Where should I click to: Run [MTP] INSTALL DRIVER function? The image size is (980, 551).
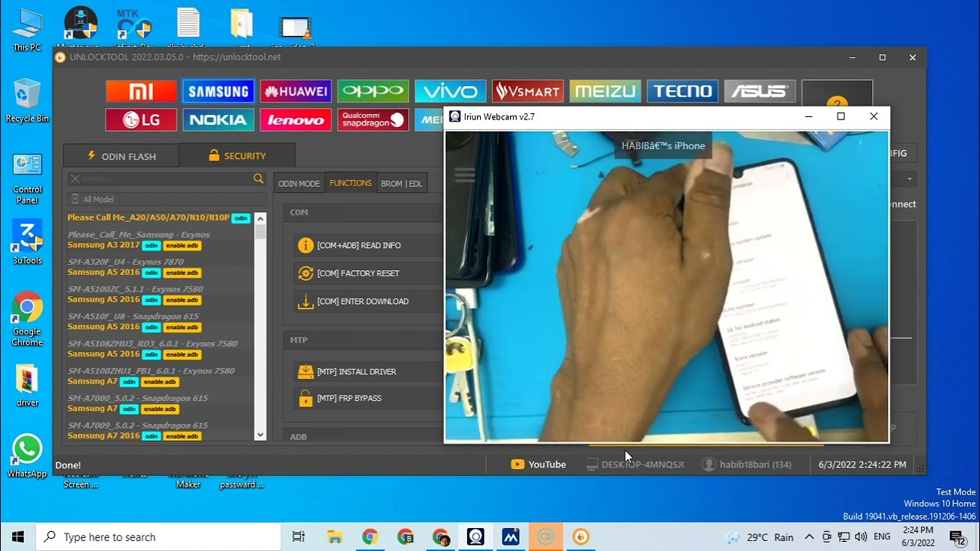click(x=357, y=372)
